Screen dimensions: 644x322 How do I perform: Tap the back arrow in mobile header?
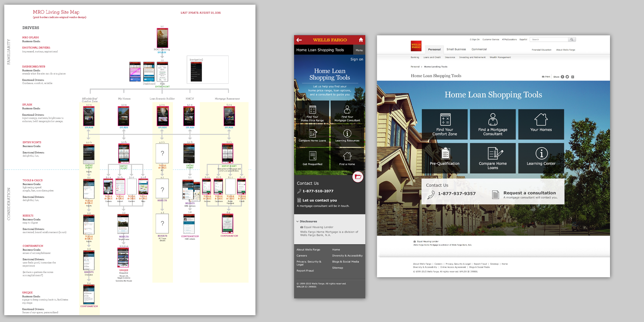[299, 40]
